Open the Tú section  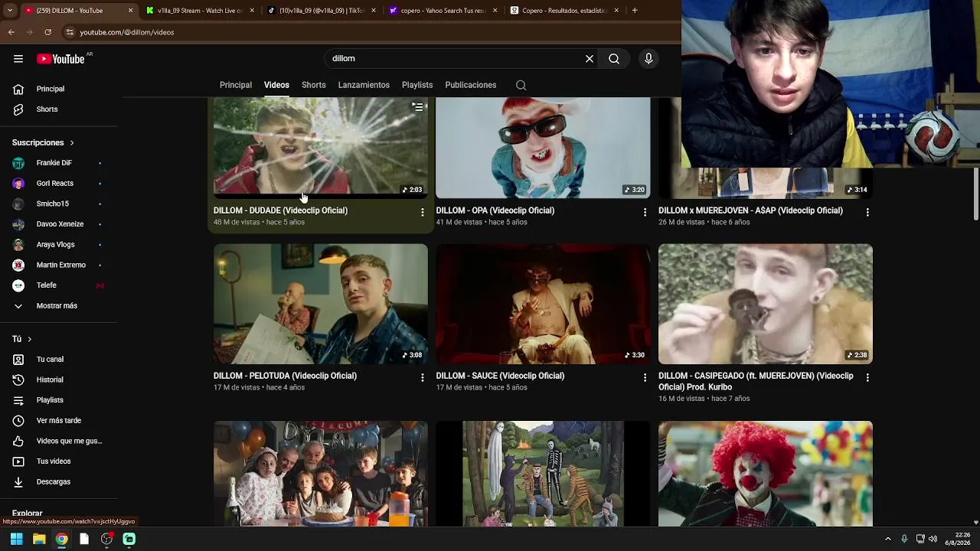click(x=22, y=339)
